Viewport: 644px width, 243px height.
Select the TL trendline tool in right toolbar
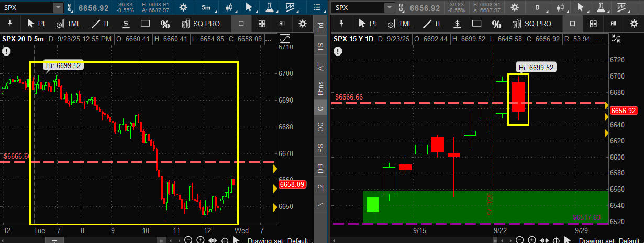[x=432, y=24]
